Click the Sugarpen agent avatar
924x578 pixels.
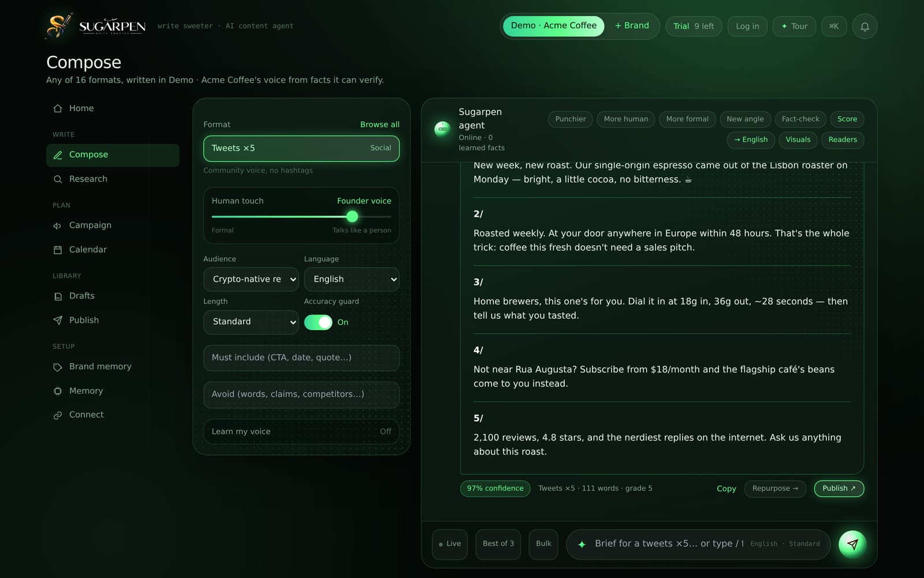click(x=442, y=129)
